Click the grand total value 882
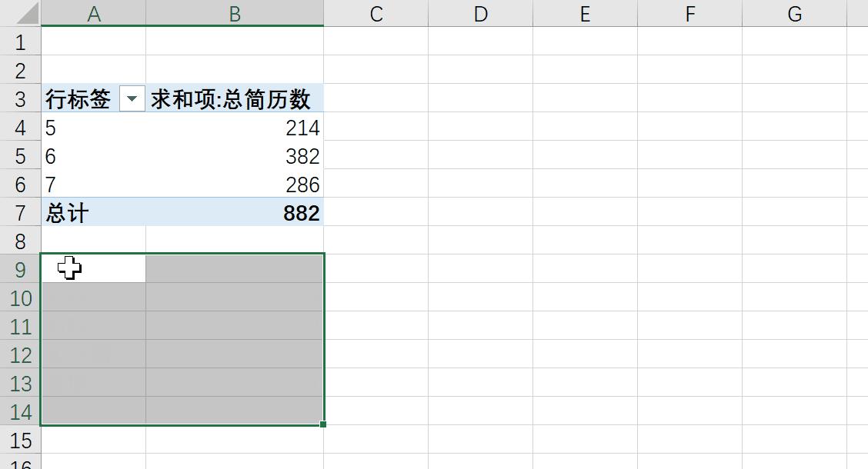This screenshot has height=469, width=868. (x=234, y=212)
